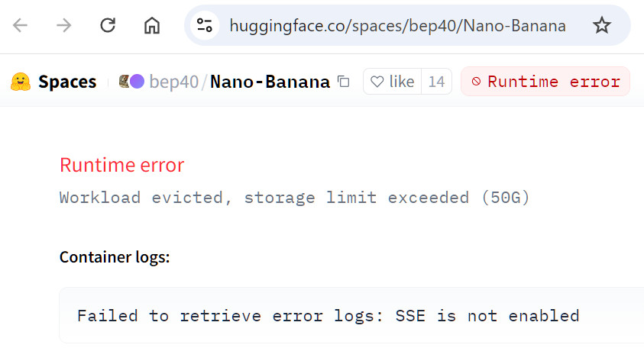Click the red Runtime error heading
The width and height of the screenshot is (644, 348).
click(x=122, y=165)
